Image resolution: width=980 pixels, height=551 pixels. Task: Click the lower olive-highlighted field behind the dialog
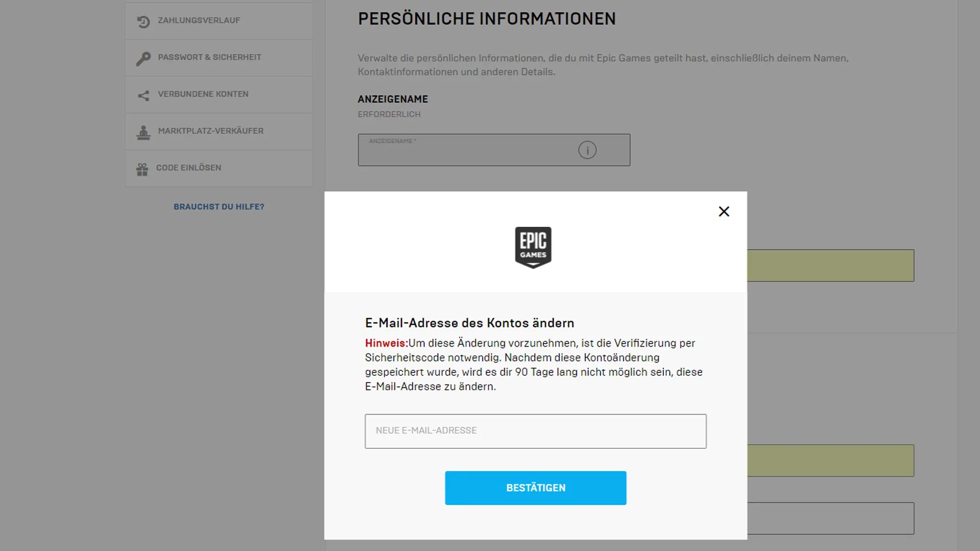coord(830,461)
